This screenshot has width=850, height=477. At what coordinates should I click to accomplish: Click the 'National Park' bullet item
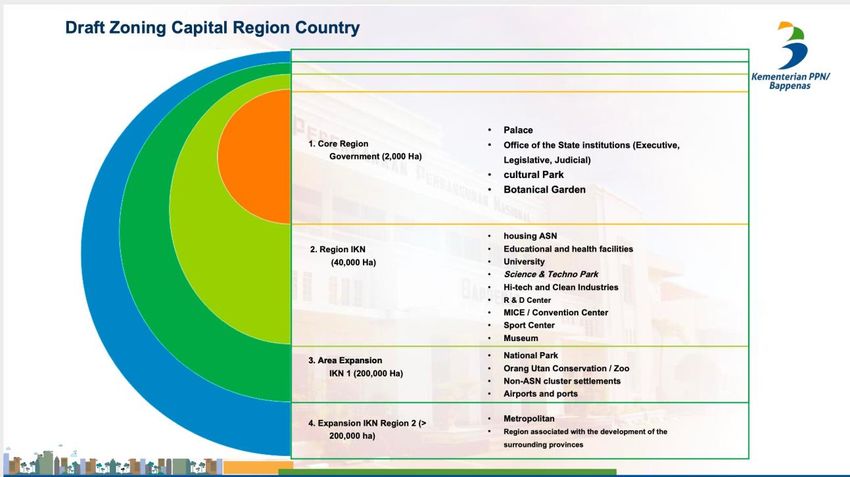tap(530, 356)
